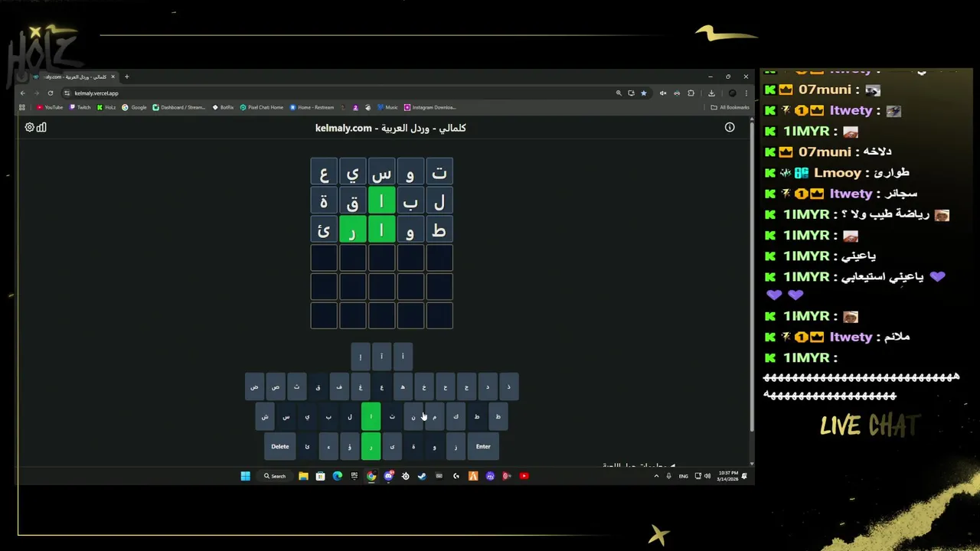
Task: Tap the green ر key on keyboard
Action: 371,446
